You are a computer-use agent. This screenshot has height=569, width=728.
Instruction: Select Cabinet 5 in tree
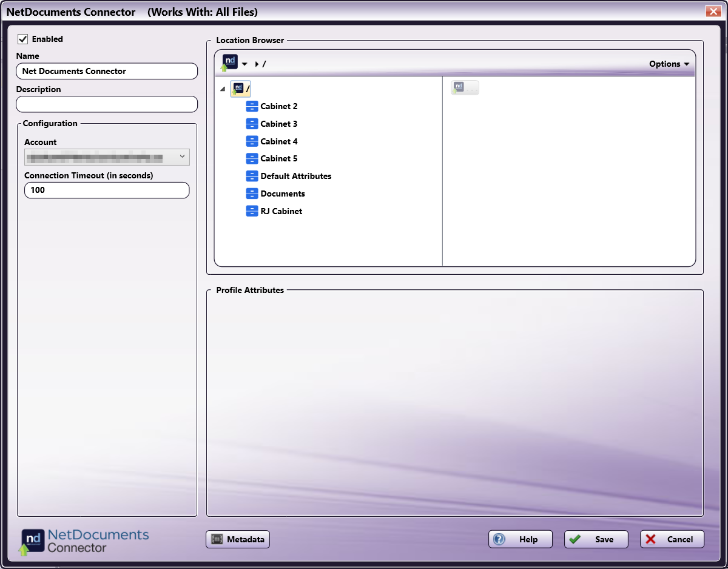tap(279, 158)
